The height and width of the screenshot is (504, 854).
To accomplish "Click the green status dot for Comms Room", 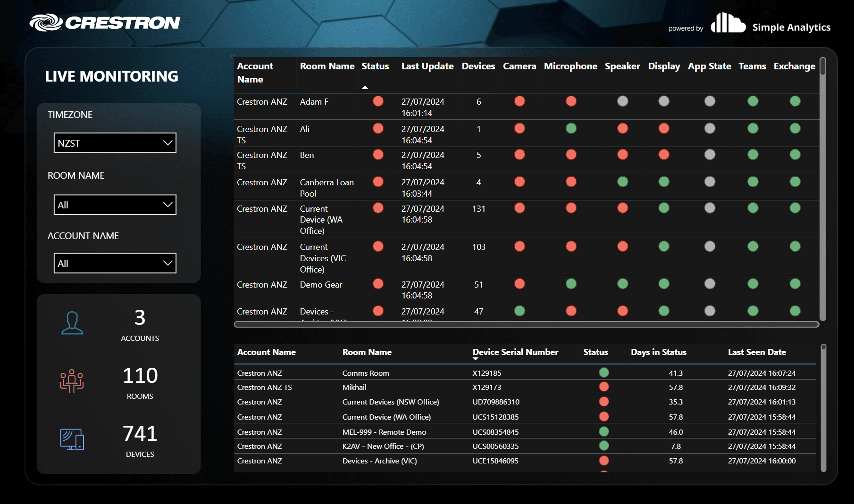I will (603, 372).
